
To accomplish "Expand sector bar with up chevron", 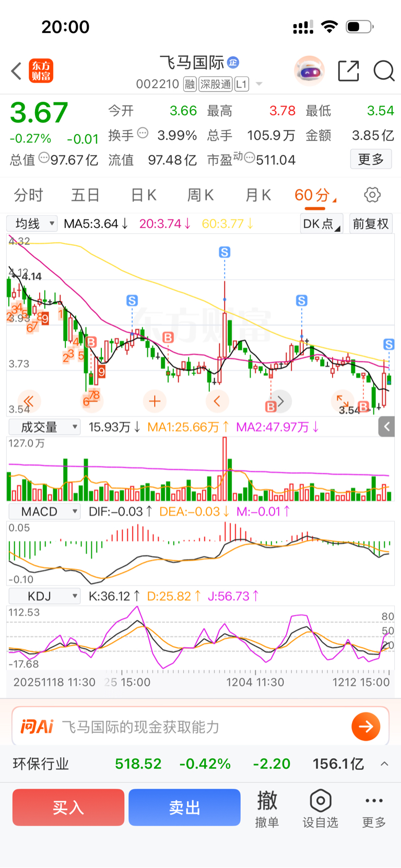I will [384, 764].
